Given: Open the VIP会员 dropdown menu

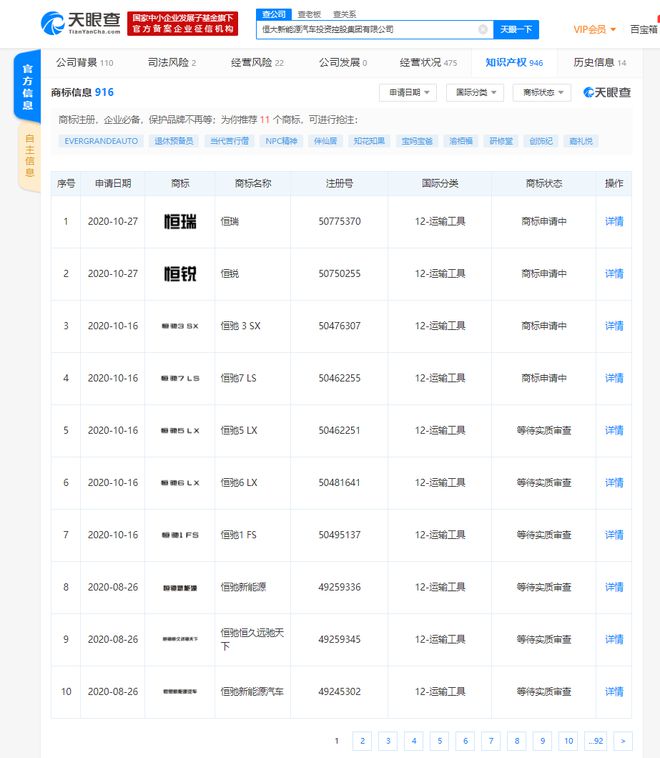Looking at the screenshot, I should (594, 29).
